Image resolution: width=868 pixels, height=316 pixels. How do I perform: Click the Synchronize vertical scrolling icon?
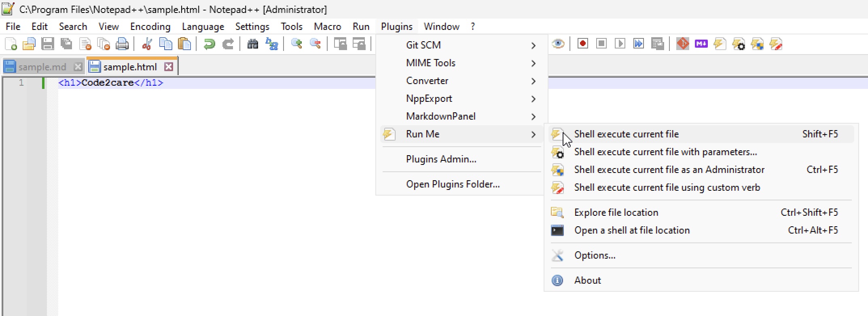pos(340,44)
